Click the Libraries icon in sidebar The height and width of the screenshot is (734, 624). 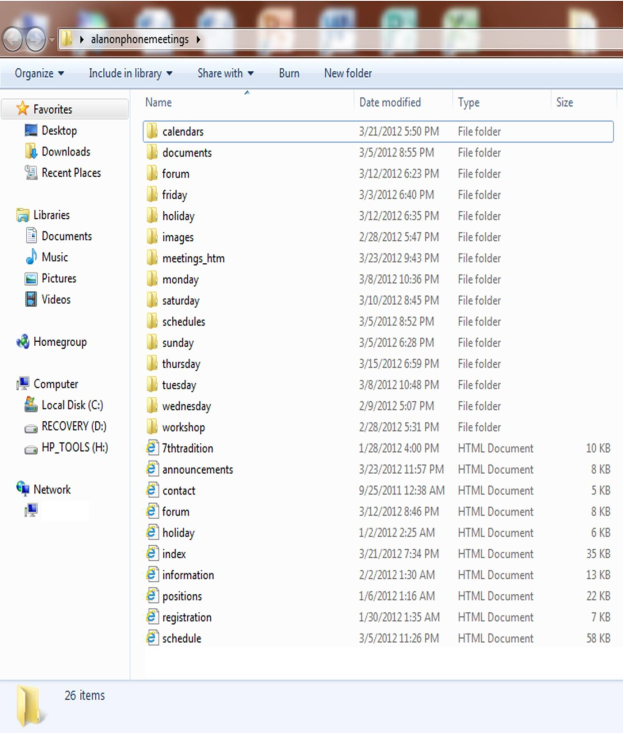tap(22, 215)
